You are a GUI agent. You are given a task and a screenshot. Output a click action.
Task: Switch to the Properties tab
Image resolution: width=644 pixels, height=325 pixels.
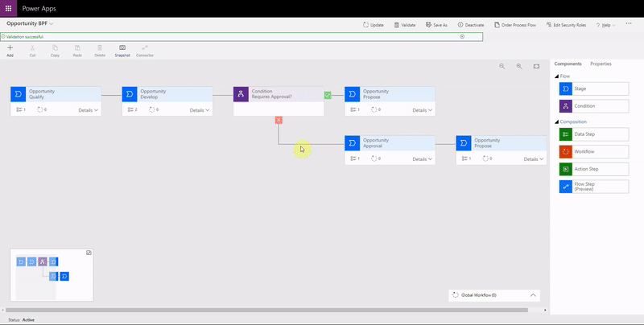601,64
